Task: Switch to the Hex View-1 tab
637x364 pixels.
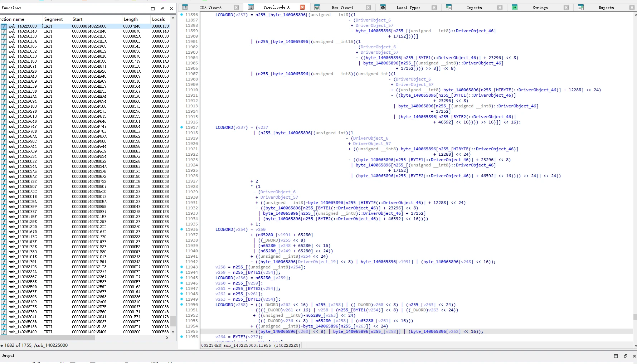Action: (342, 8)
